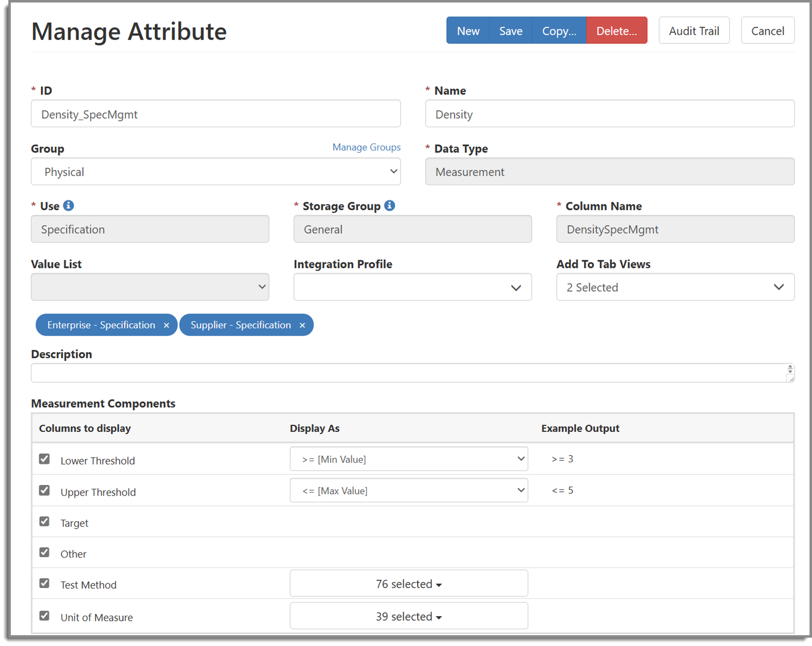This screenshot has height=646, width=812.
Task: Click the New button
Action: click(x=468, y=30)
